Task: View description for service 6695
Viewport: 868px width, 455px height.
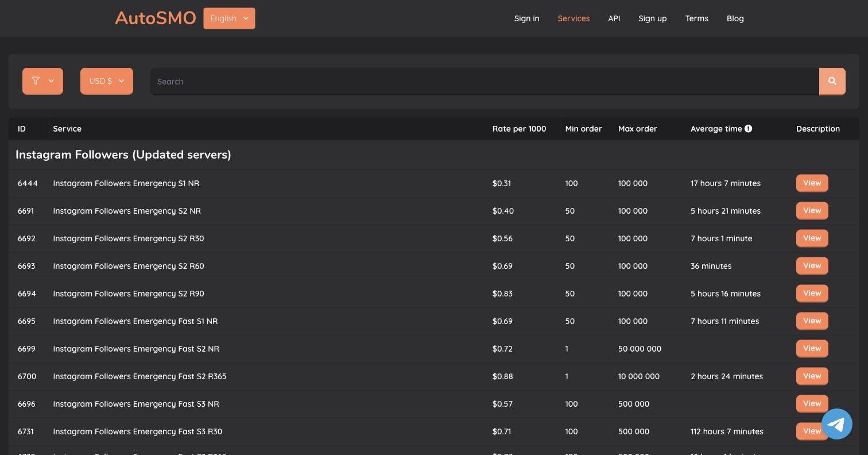Action: click(812, 321)
